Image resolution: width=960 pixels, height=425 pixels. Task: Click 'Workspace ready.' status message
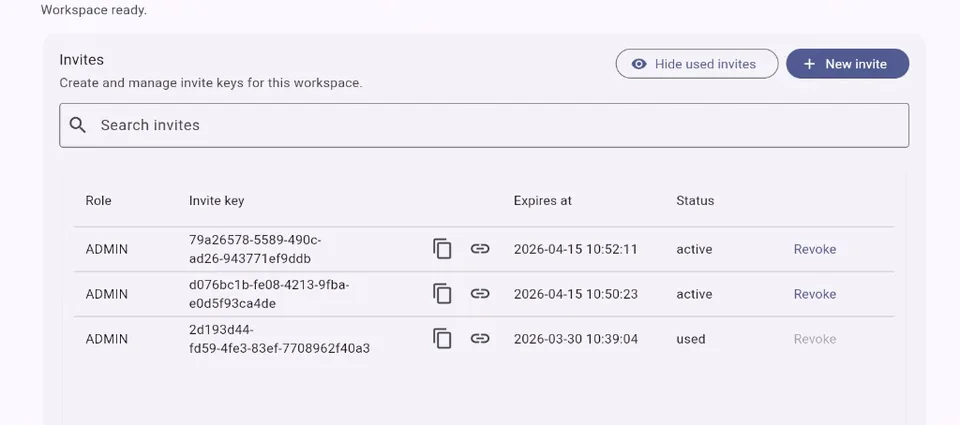pos(94,10)
